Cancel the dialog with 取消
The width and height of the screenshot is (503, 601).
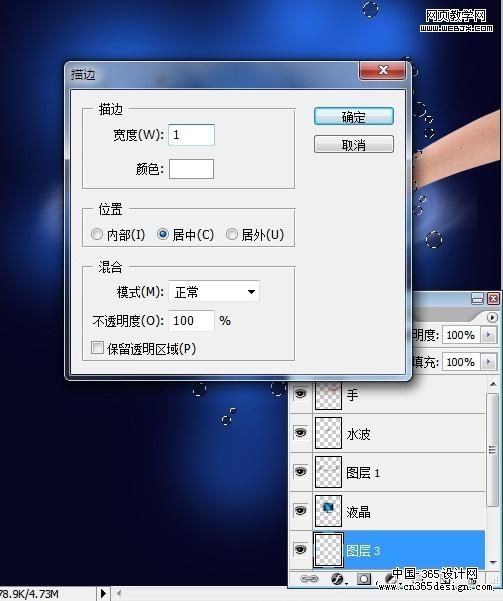(x=353, y=145)
